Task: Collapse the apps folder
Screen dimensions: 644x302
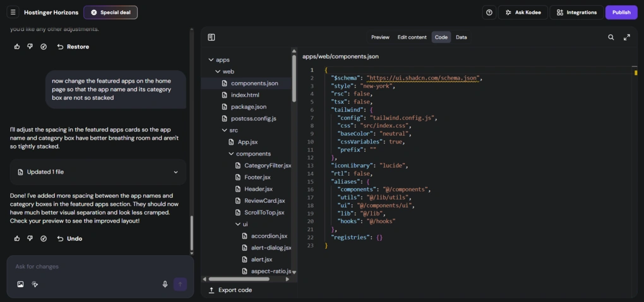Action: click(219, 59)
